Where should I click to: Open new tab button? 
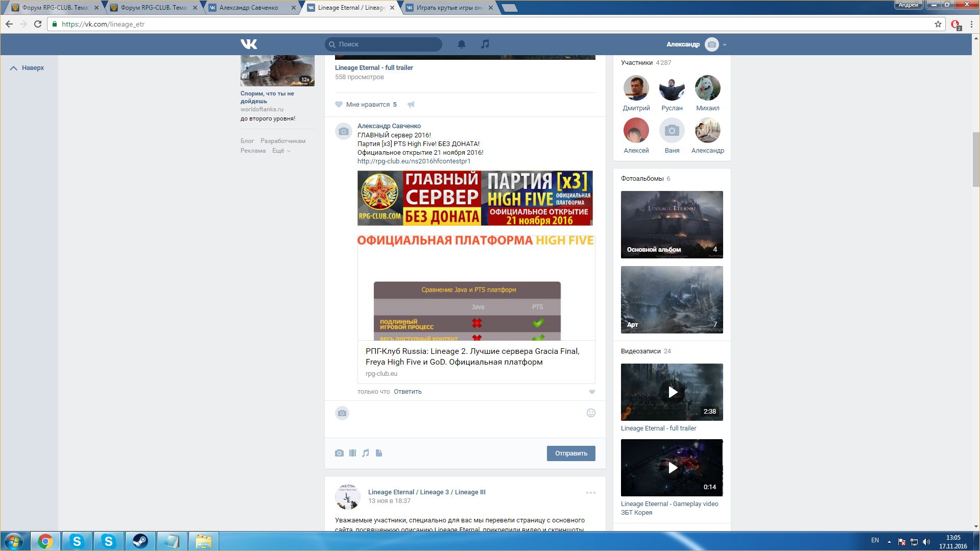pyautogui.click(x=509, y=8)
